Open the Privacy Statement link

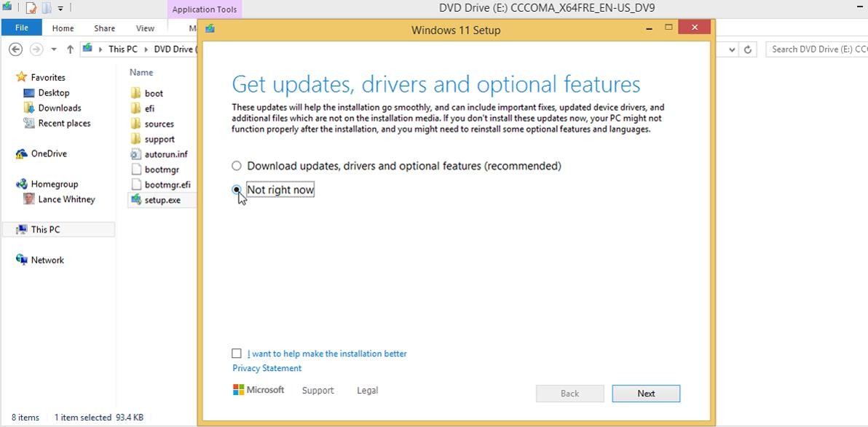(267, 368)
